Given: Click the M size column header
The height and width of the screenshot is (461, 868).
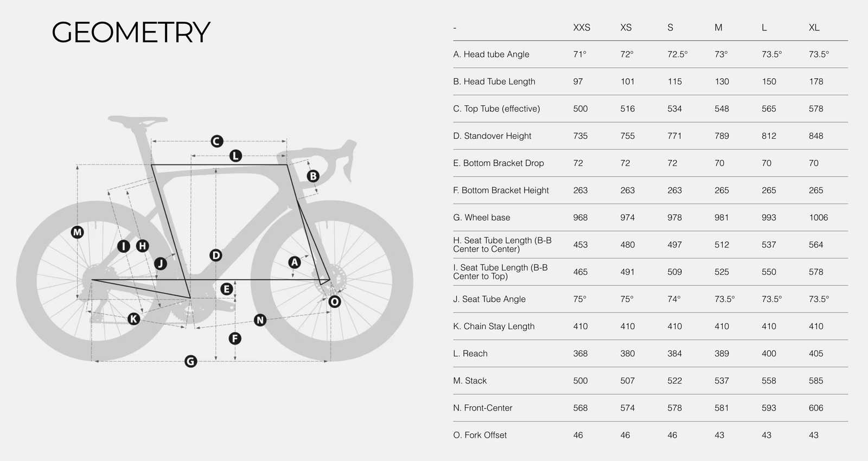Looking at the screenshot, I should 718,28.
